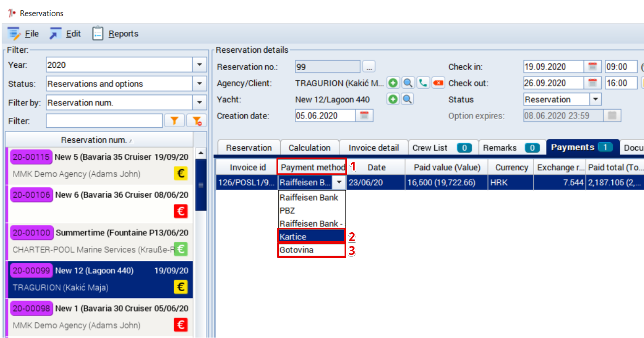Switch to the Crew List tab
Viewport: 644px width, 338px height.
click(443, 147)
